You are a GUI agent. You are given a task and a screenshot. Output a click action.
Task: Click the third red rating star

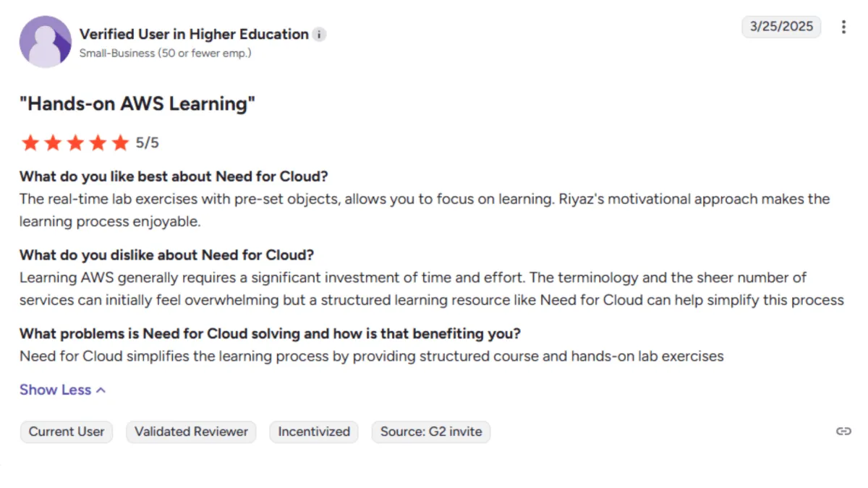75,142
